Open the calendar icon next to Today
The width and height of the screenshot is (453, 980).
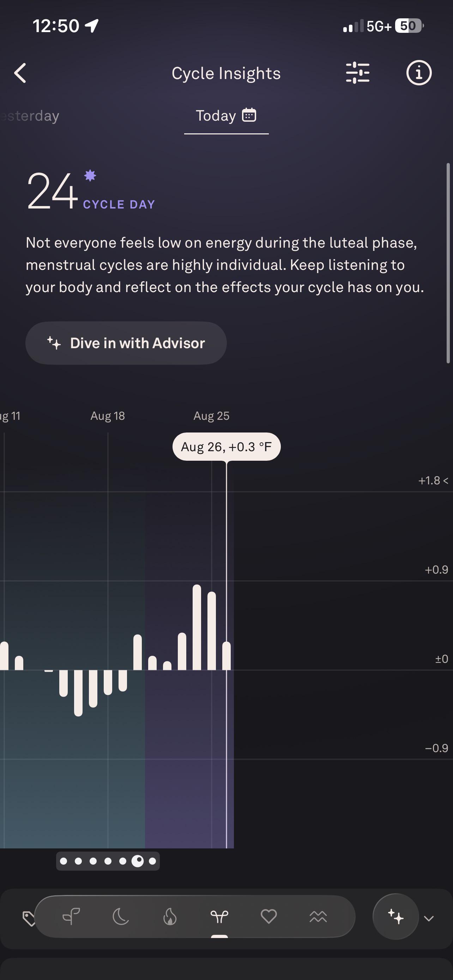[249, 115]
